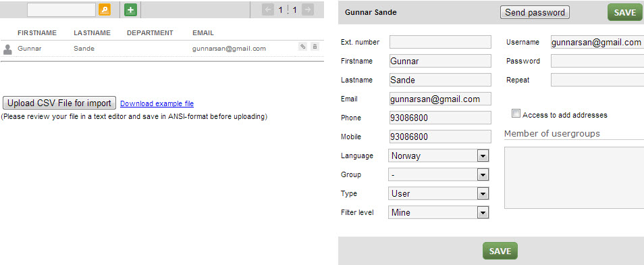Focus the Mobile field 93086800
The image size is (644, 265).
coord(440,137)
